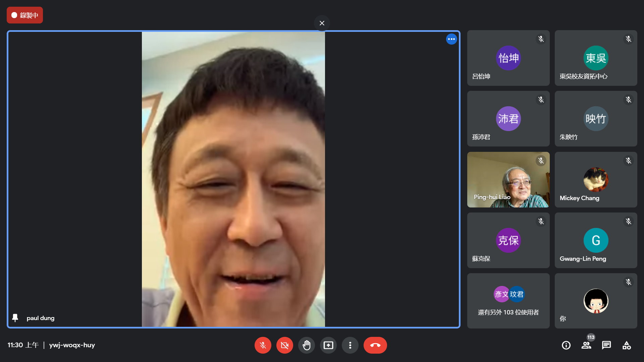Image resolution: width=644 pixels, height=362 pixels.
Task: Toggle the camera off button
Action: coord(284,345)
